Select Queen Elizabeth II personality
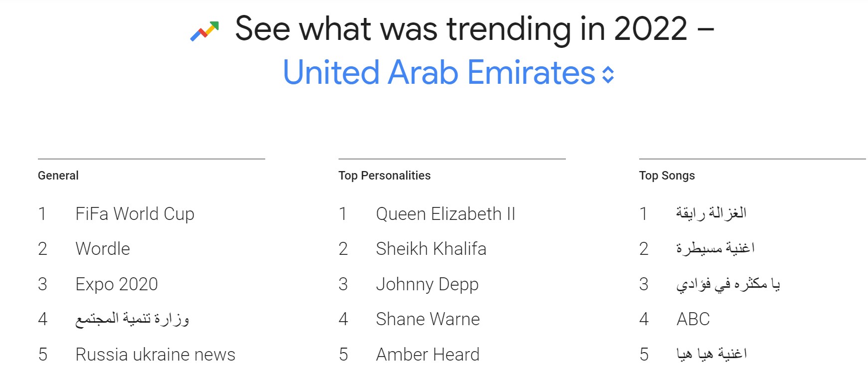The width and height of the screenshot is (868, 389). click(x=445, y=214)
